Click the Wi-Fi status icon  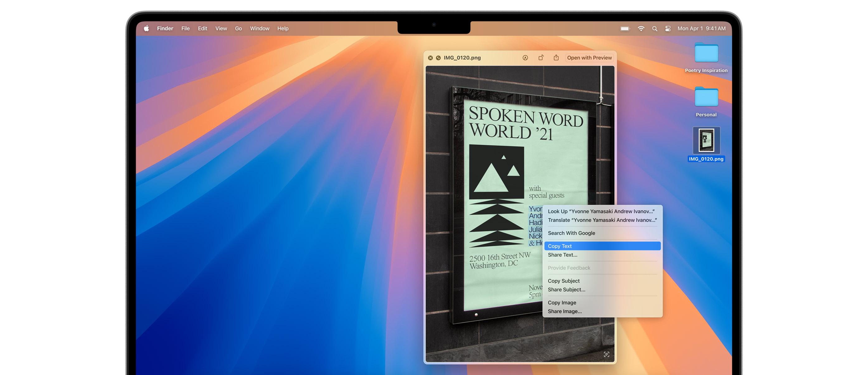pyautogui.click(x=641, y=29)
